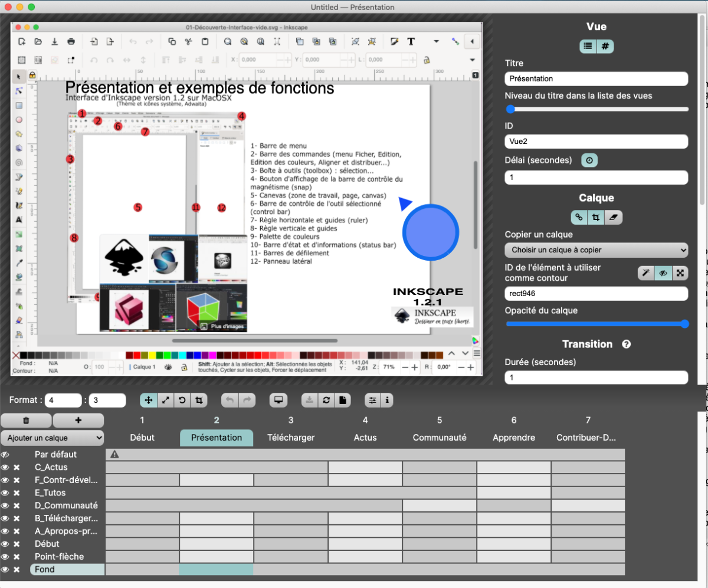This screenshot has width=708, height=588.
Task: Toggle the crop icon under Calque
Action: (596, 217)
